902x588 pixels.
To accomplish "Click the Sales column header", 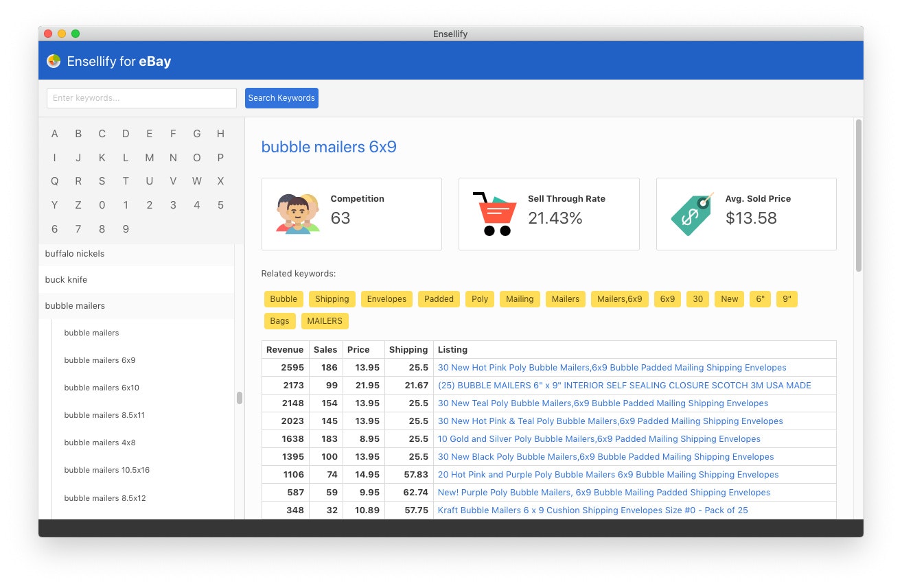I will click(325, 350).
